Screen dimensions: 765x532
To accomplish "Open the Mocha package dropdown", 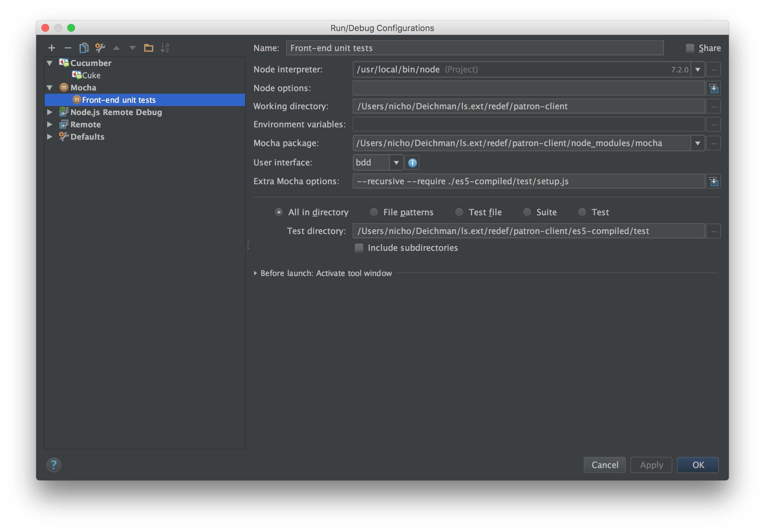I will 697,143.
